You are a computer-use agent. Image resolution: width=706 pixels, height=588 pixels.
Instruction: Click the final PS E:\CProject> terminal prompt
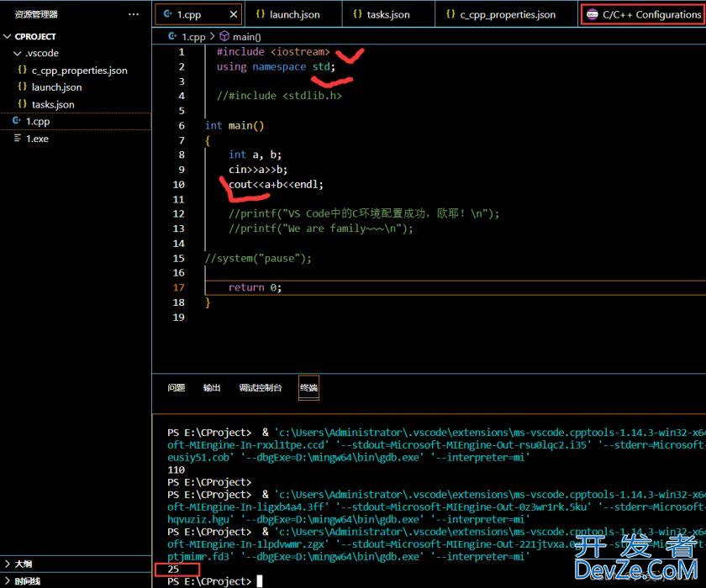[x=209, y=581]
